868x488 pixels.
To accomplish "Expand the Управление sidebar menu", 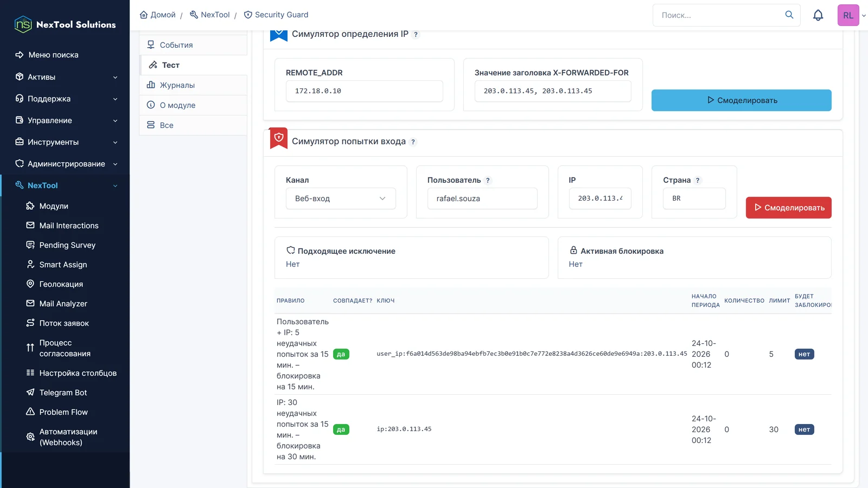I will [x=65, y=120].
